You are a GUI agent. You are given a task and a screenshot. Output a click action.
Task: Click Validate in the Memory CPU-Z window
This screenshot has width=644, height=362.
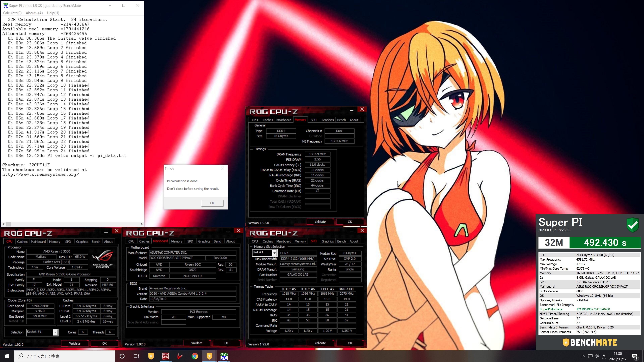tap(320, 222)
